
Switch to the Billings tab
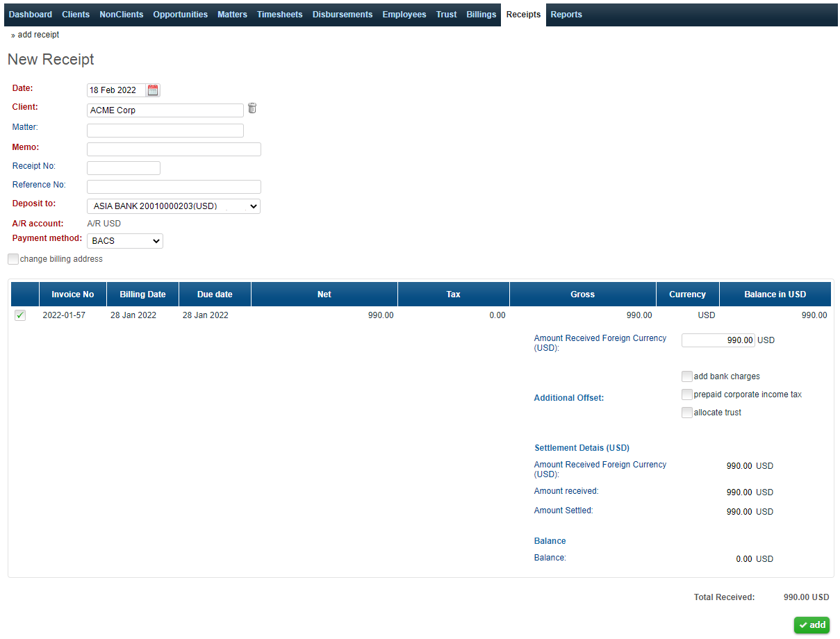[x=481, y=15]
